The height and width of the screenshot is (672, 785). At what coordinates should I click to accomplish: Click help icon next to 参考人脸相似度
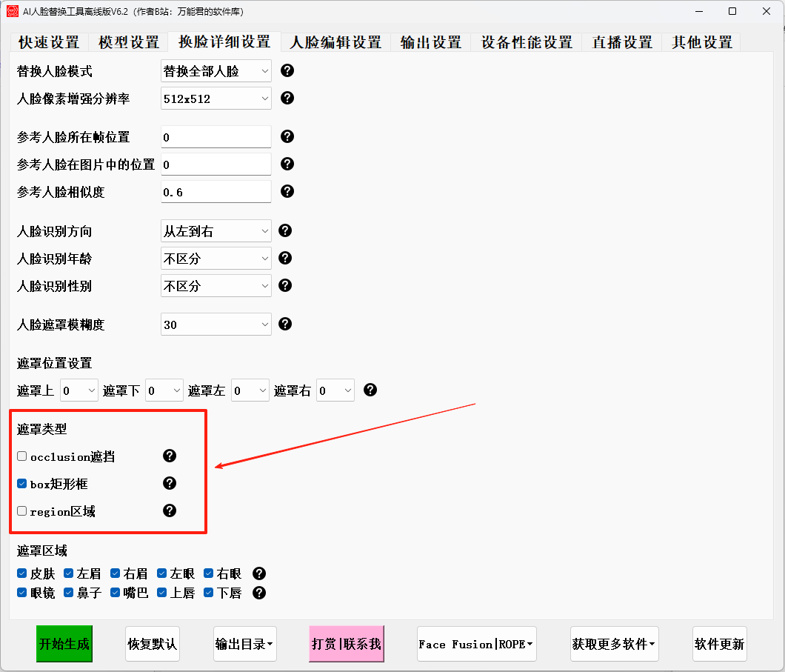[x=287, y=191]
